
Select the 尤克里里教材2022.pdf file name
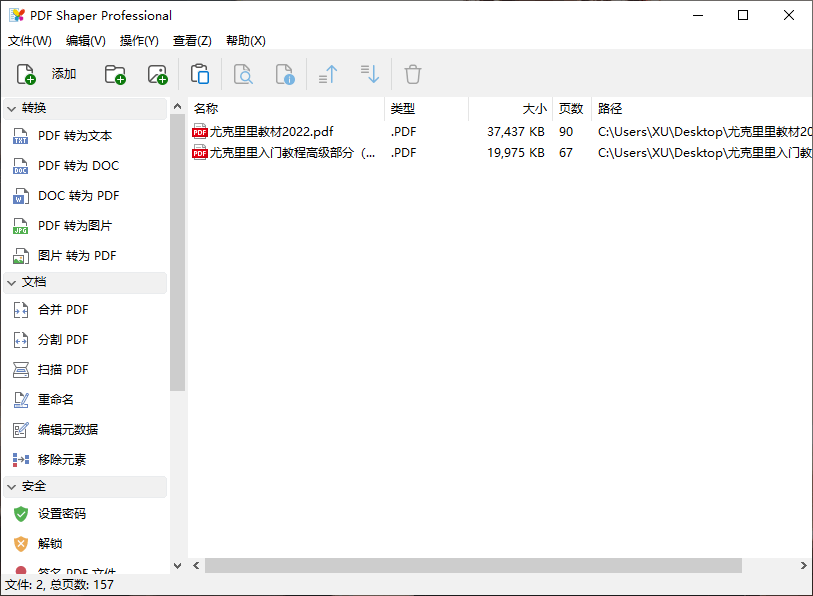click(271, 132)
